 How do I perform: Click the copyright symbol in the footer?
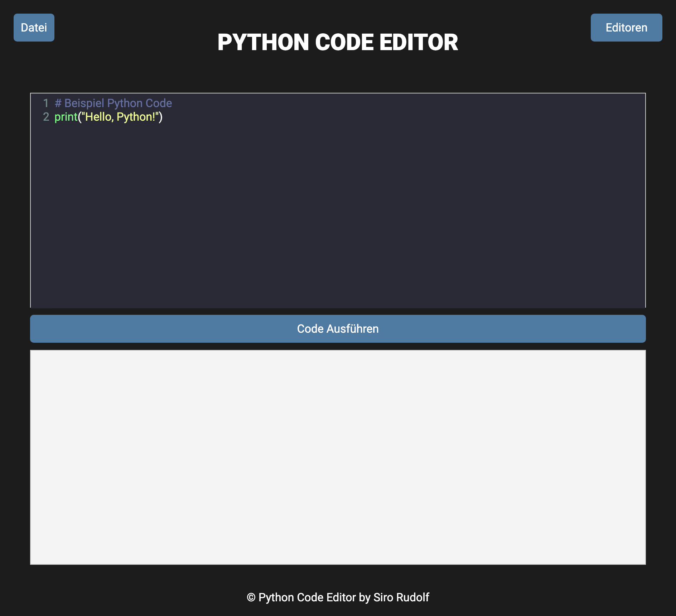pyautogui.click(x=251, y=597)
